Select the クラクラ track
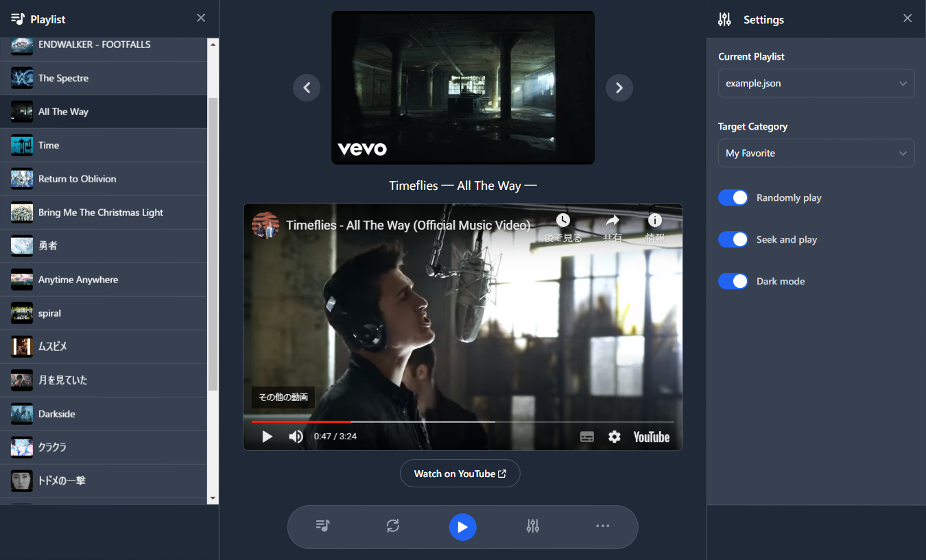 click(x=104, y=448)
